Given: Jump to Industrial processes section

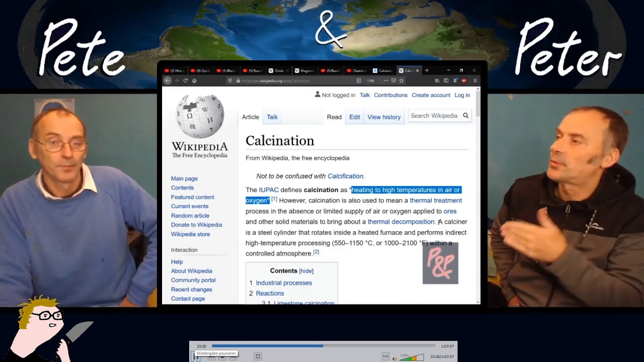Looking at the screenshot, I should pyautogui.click(x=284, y=283).
